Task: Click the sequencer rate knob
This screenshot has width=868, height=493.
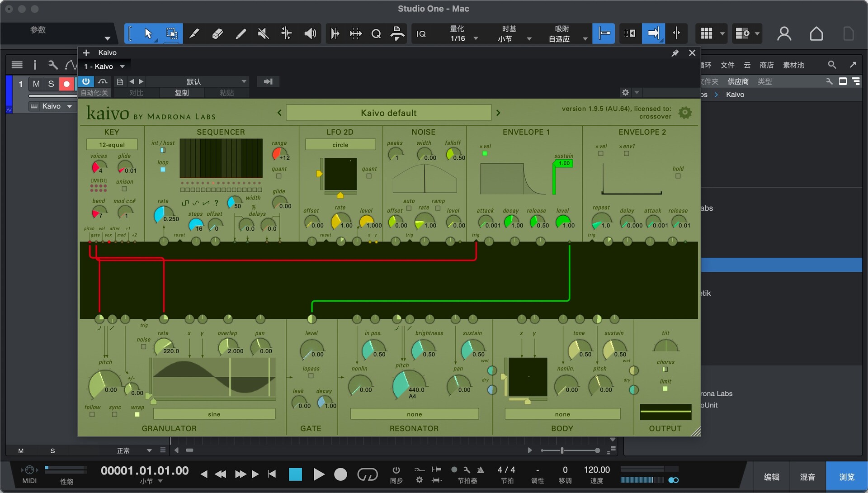Action: [163, 215]
